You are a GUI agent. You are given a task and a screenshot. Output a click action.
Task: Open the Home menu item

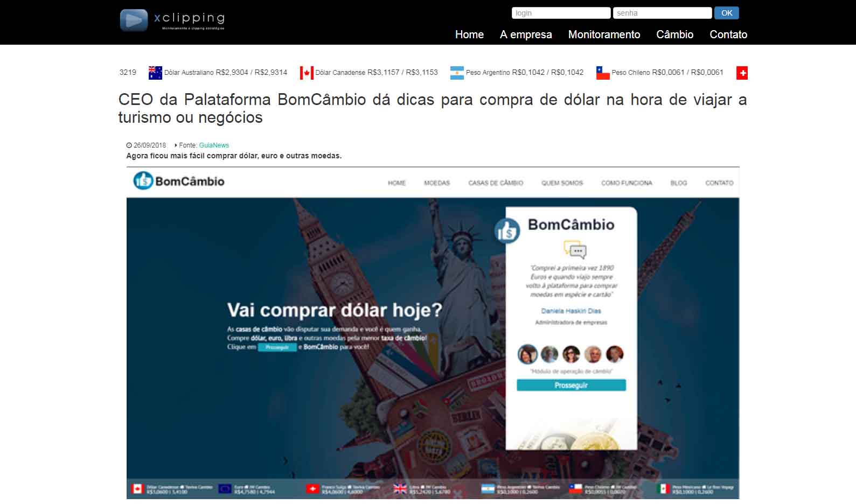(469, 34)
